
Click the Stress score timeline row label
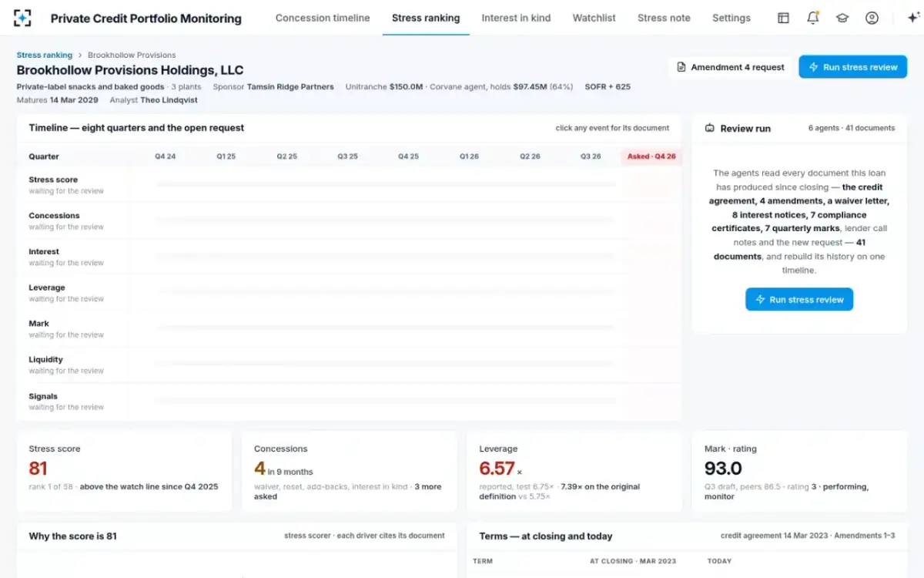(53, 180)
